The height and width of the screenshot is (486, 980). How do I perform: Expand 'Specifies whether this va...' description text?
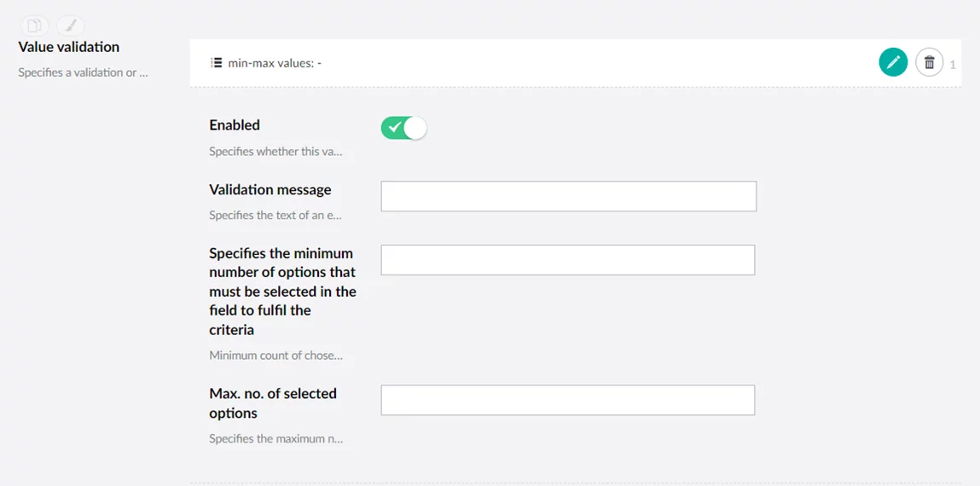point(275,152)
